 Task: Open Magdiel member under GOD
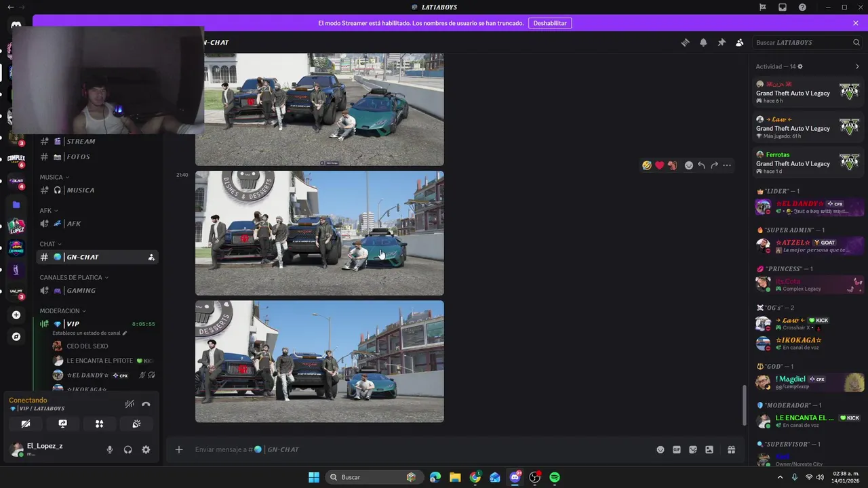point(808,382)
